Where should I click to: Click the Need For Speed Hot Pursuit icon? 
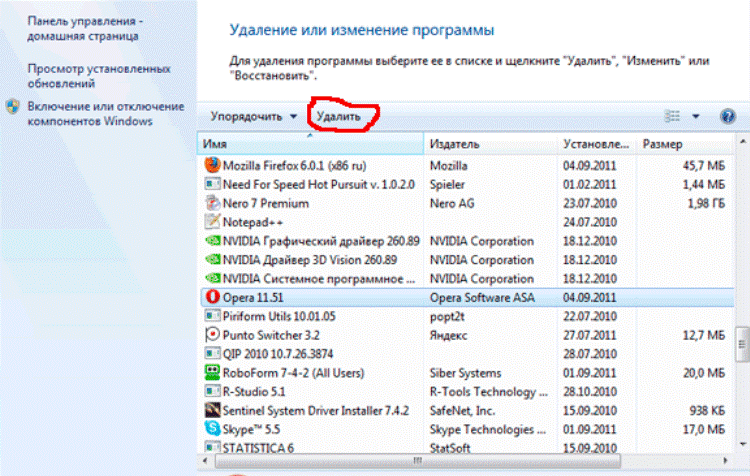212,184
